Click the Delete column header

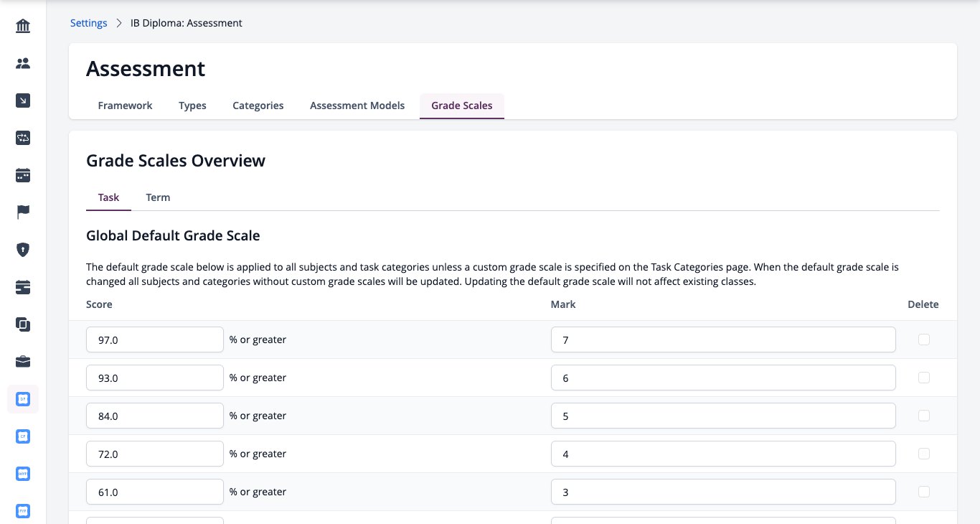pos(923,304)
